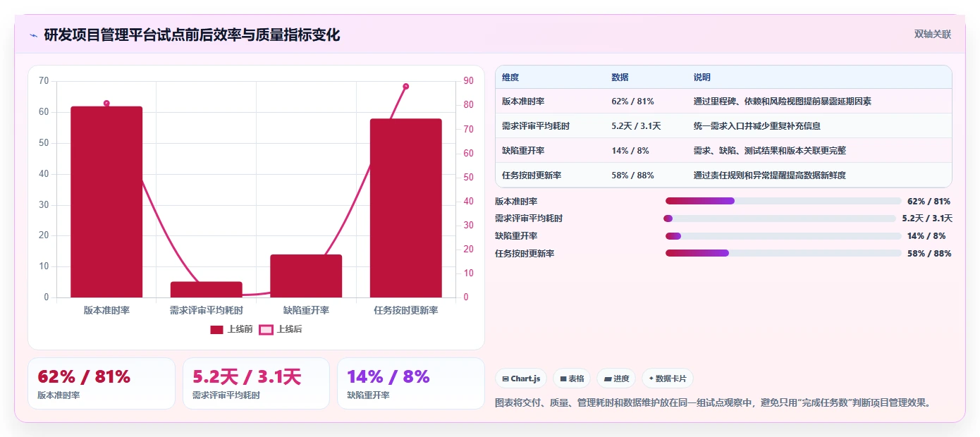Image resolution: width=980 pixels, height=437 pixels.
Task: Click the description 通过责任规则和异常提醒提高数据新鲜度
Action: tap(770, 176)
